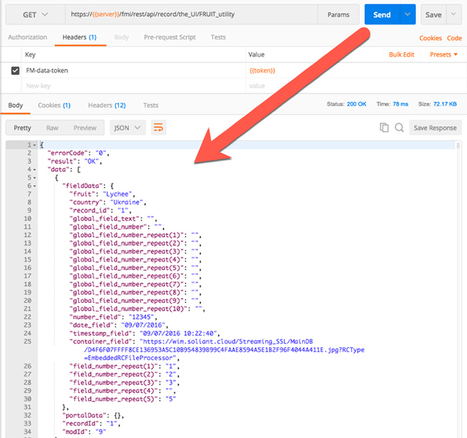Open the Presets dropdown
The width and height of the screenshot is (467, 438).
443,55
